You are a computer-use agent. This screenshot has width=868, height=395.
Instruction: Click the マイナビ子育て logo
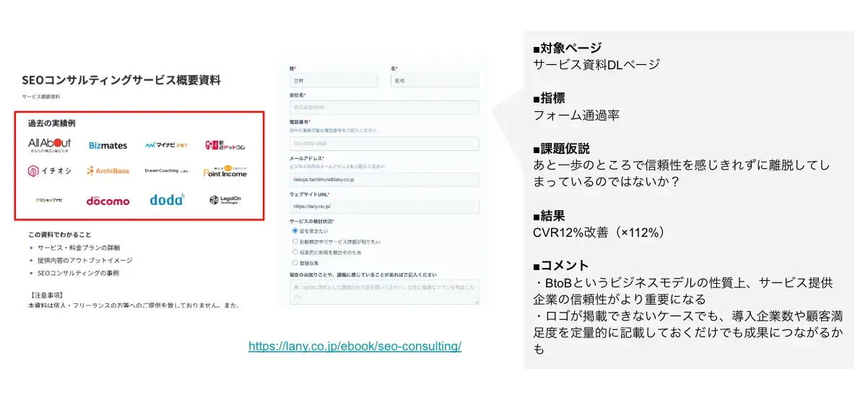point(166,145)
